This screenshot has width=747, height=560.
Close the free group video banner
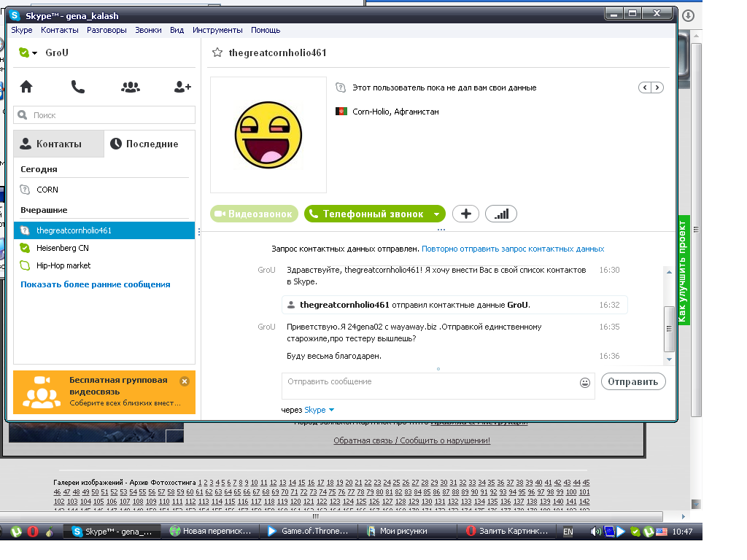pyautogui.click(x=185, y=381)
